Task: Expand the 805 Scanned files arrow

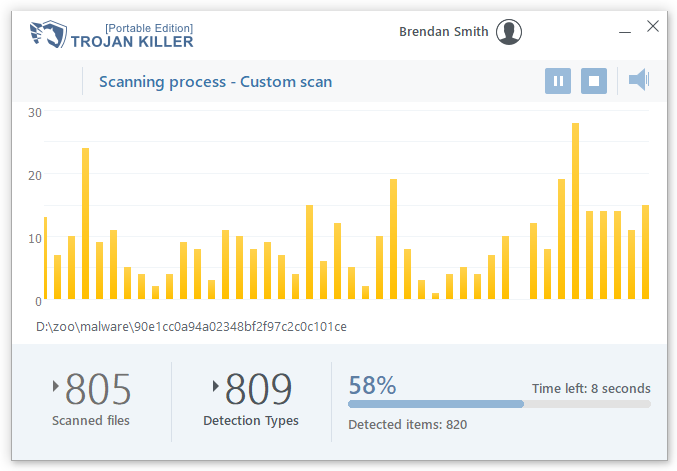Action: [x=55, y=386]
